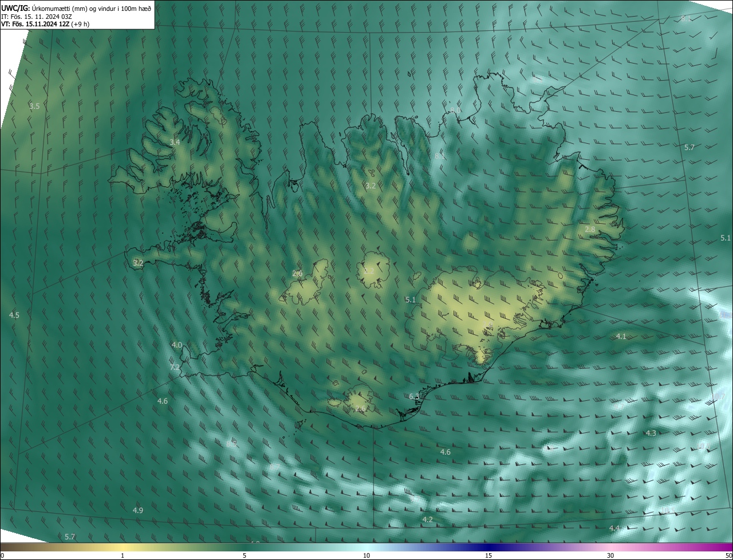Viewport: 733px width, 560px height.
Task: Click the 4.9 value label on the map
Action: 137,510
